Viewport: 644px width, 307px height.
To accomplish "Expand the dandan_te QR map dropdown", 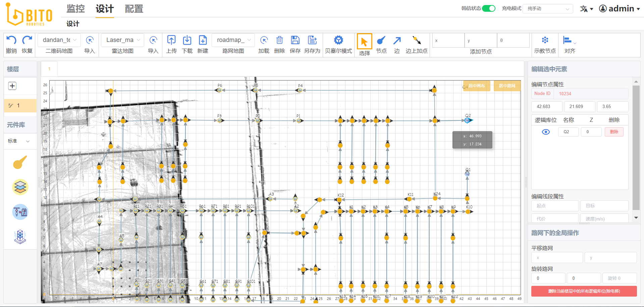I will click(59, 40).
